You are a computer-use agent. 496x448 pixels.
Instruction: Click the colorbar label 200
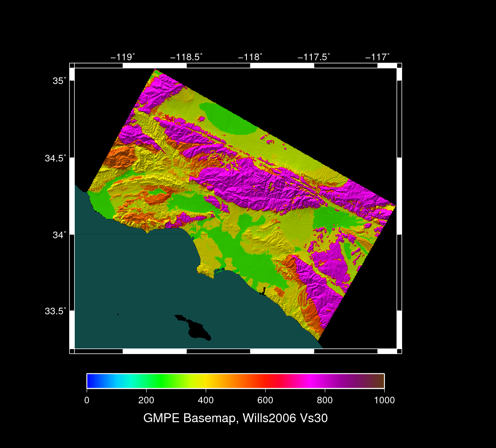pyautogui.click(x=146, y=400)
